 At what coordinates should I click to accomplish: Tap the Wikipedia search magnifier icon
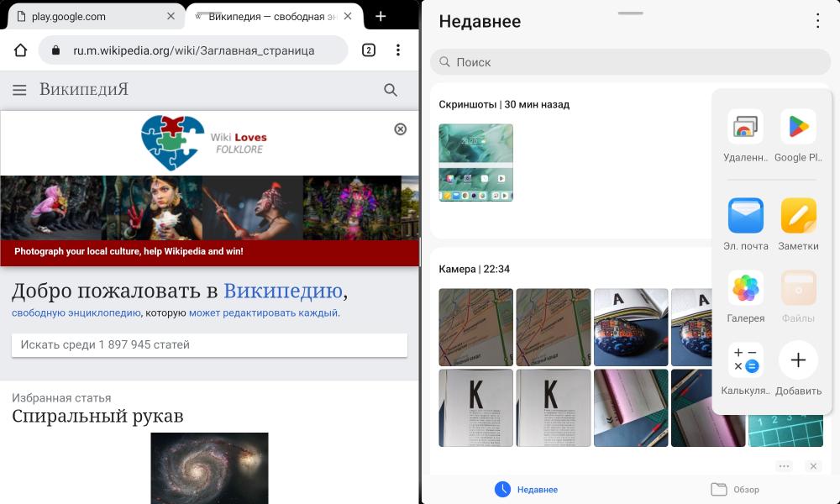(391, 90)
